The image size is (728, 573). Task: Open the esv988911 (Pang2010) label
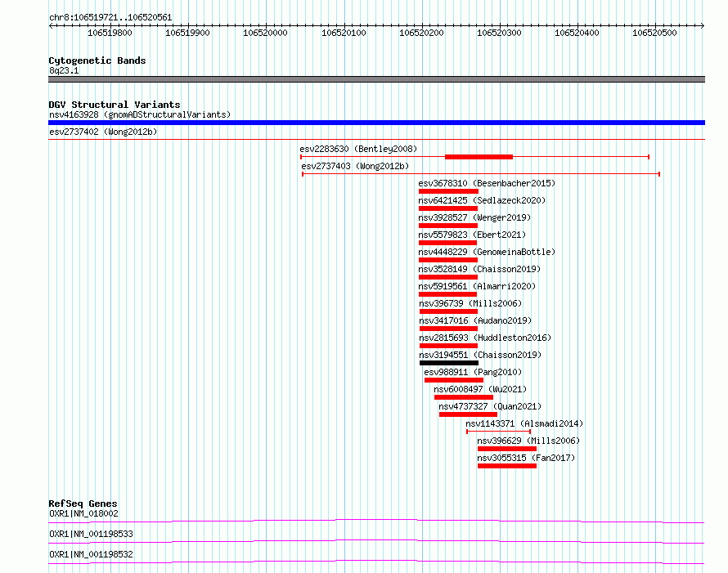point(473,372)
